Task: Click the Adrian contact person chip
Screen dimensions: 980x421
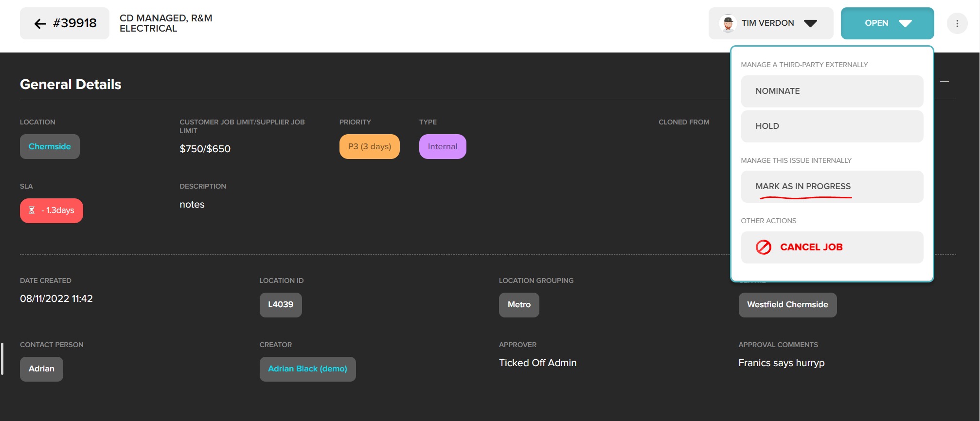Action: [41, 369]
